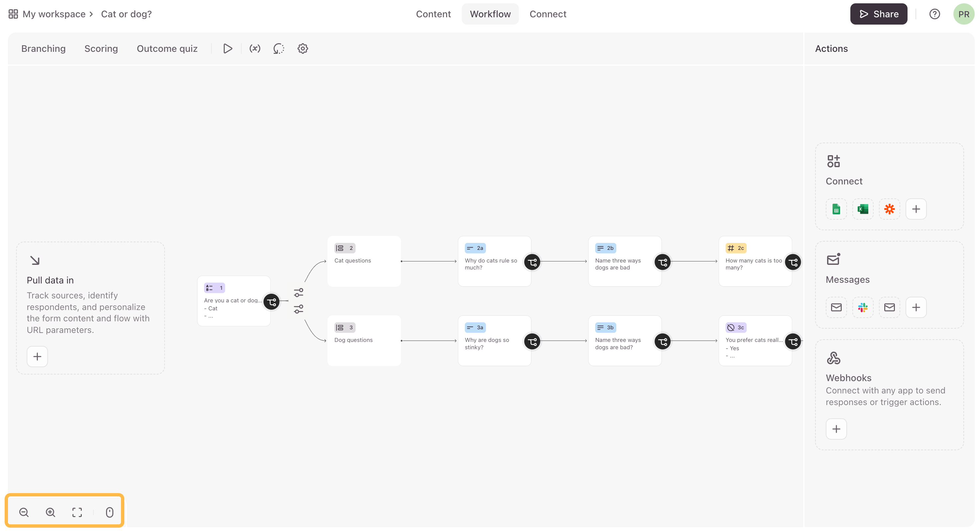Click the play preview icon in toolbar

[228, 49]
